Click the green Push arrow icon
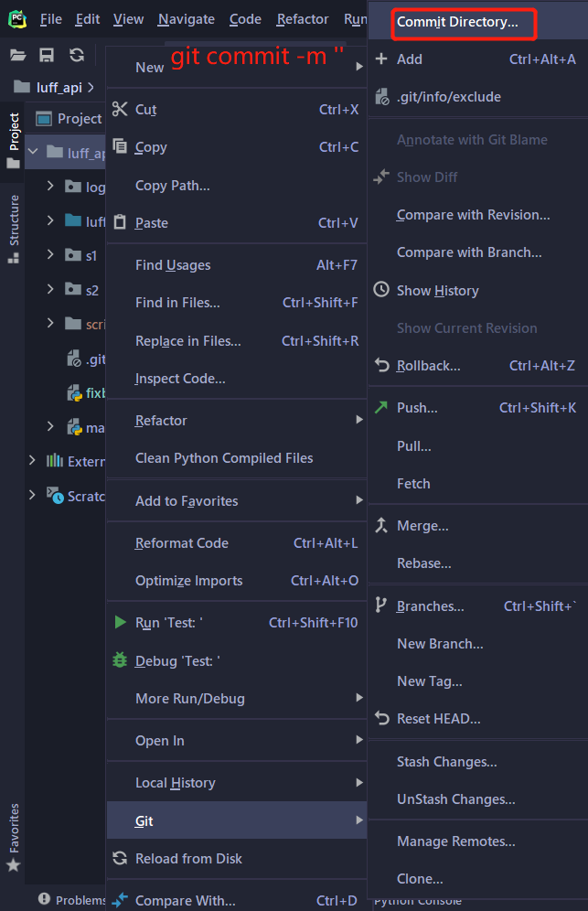 pos(381,407)
